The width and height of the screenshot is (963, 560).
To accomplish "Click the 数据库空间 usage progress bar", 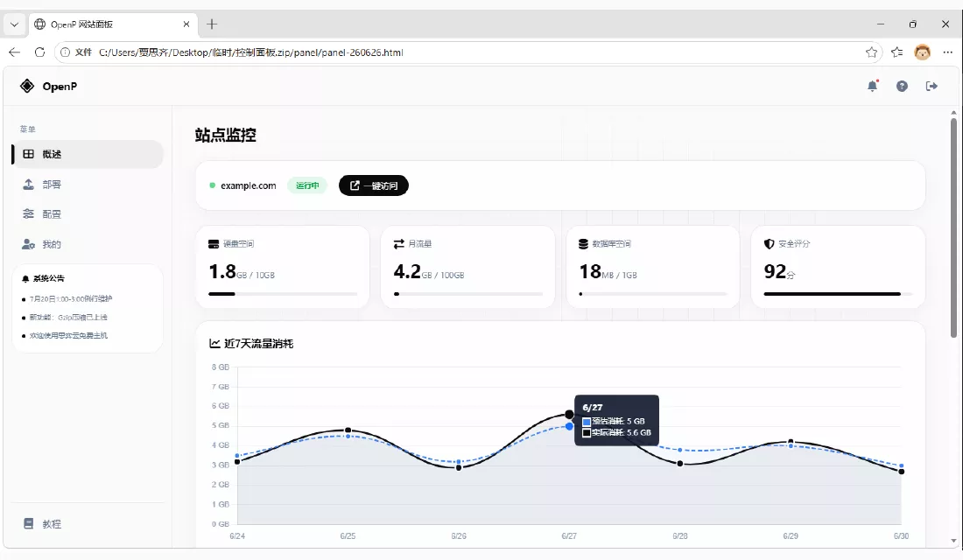I will pos(653,294).
